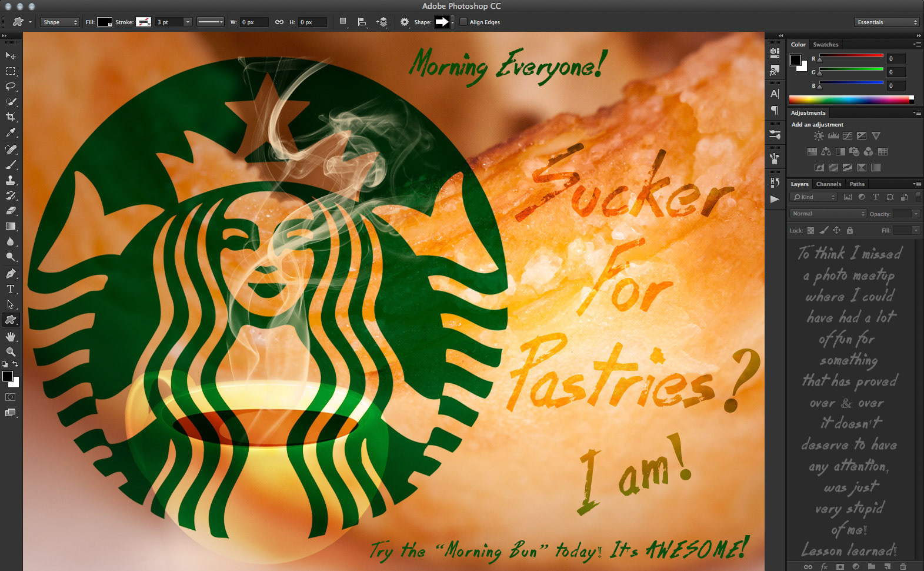Add a Levels adjustment
This screenshot has height=571, width=924.
[833, 136]
